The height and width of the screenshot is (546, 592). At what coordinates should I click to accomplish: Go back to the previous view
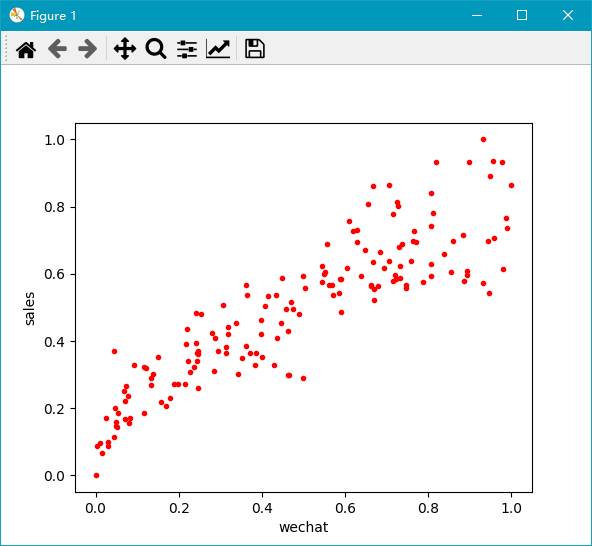click(x=57, y=49)
